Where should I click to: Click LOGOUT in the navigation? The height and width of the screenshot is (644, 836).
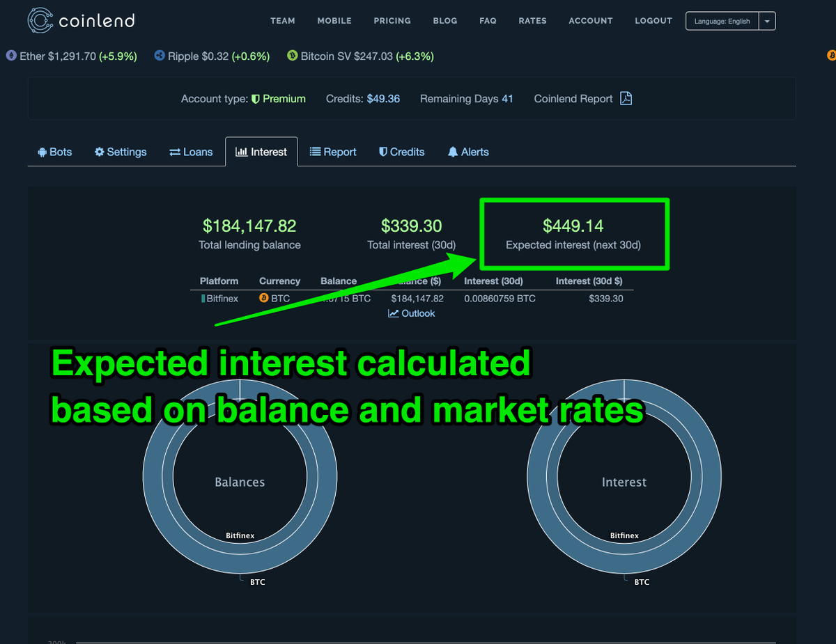click(x=653, y=21)
